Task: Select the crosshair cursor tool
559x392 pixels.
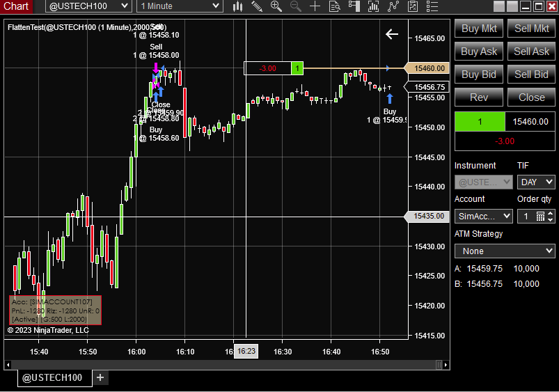Action: pyautogui.click(x=315, y=6)
